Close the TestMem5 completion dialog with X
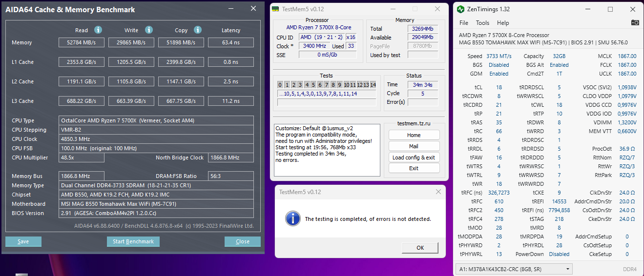The height and width of the screenshot is (276, 644). 438,192
